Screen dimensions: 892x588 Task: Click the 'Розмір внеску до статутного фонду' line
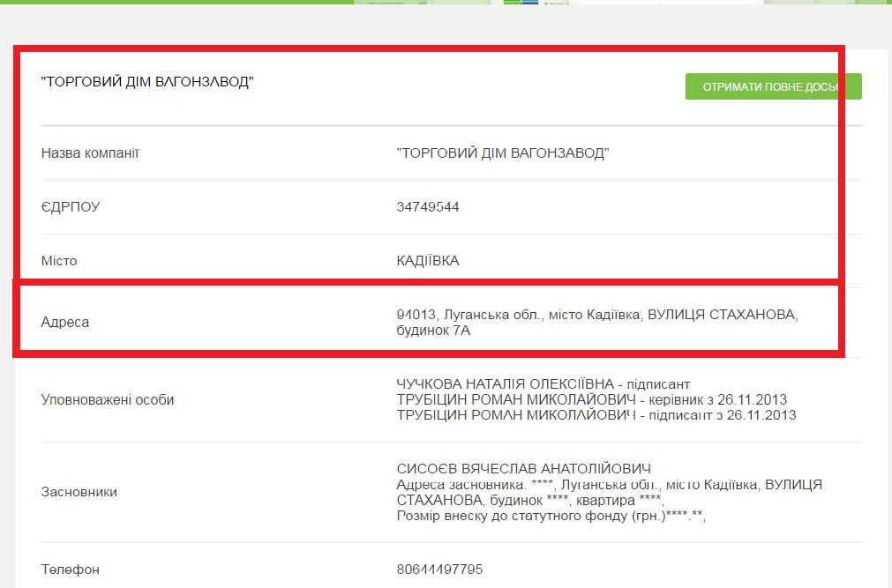pos(551,517)
